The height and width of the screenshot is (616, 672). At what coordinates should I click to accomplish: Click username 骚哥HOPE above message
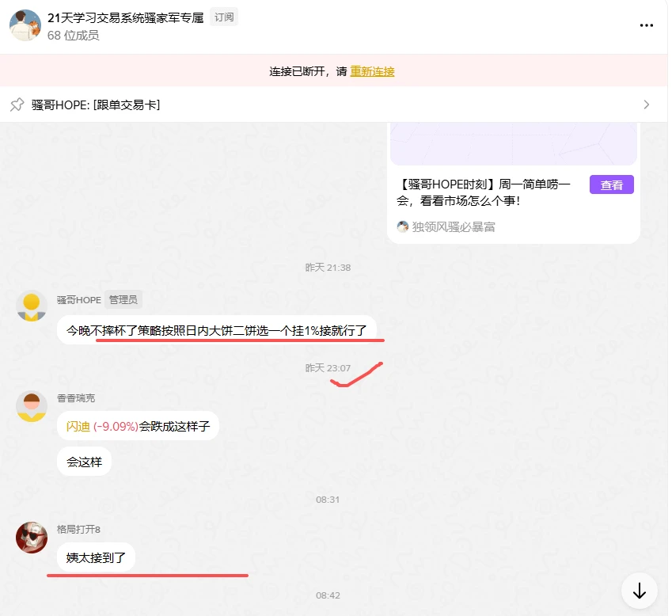point(79,299)
